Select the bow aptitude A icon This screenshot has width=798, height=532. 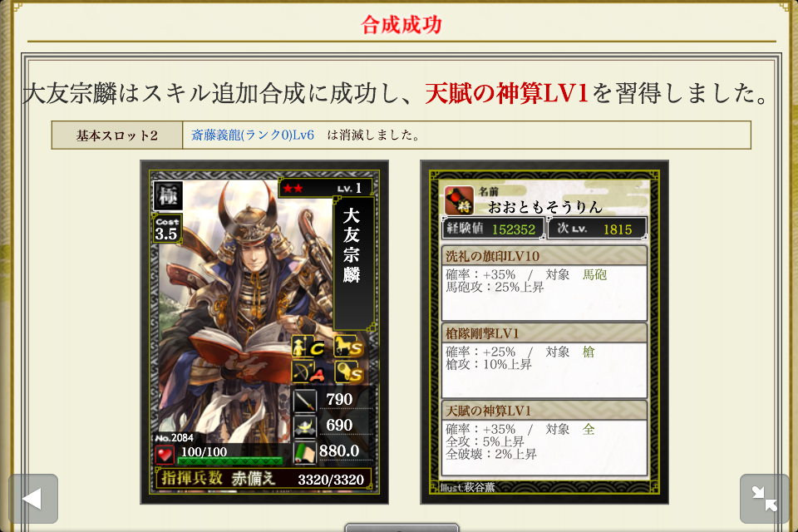[308, 372]
